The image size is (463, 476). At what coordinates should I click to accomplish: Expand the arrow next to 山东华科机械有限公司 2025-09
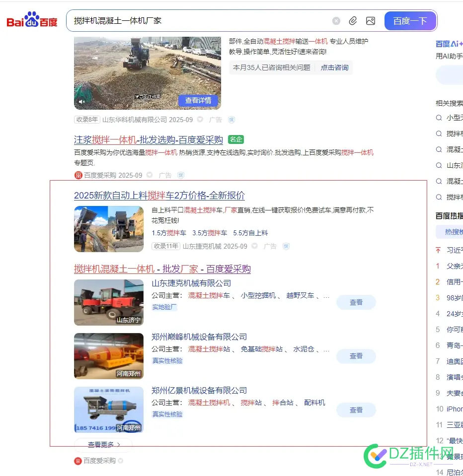pyautogui.click(x=200, y=119)
